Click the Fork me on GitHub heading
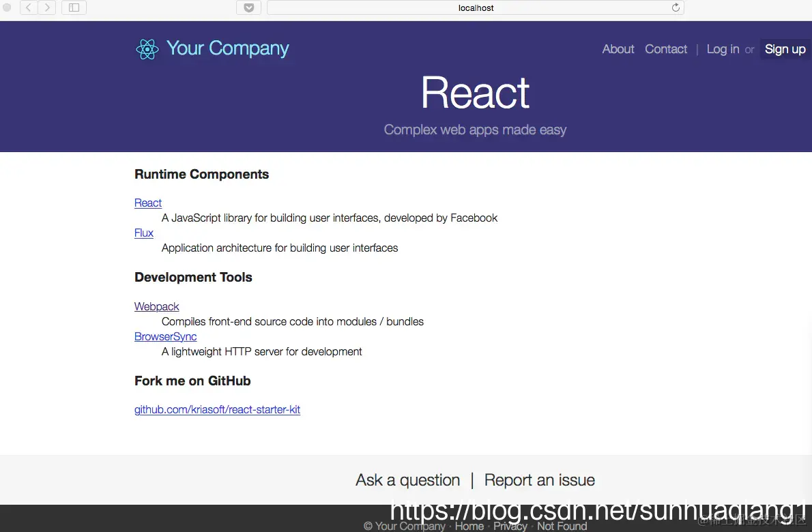The height and width of the screenshot is (532, 812). tap(192, 381)
